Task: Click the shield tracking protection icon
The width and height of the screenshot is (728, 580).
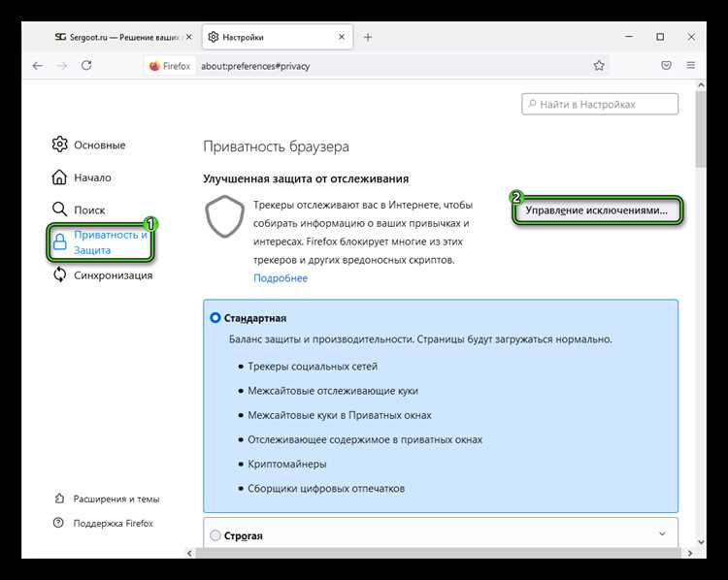Action: (x=225, y=216)
